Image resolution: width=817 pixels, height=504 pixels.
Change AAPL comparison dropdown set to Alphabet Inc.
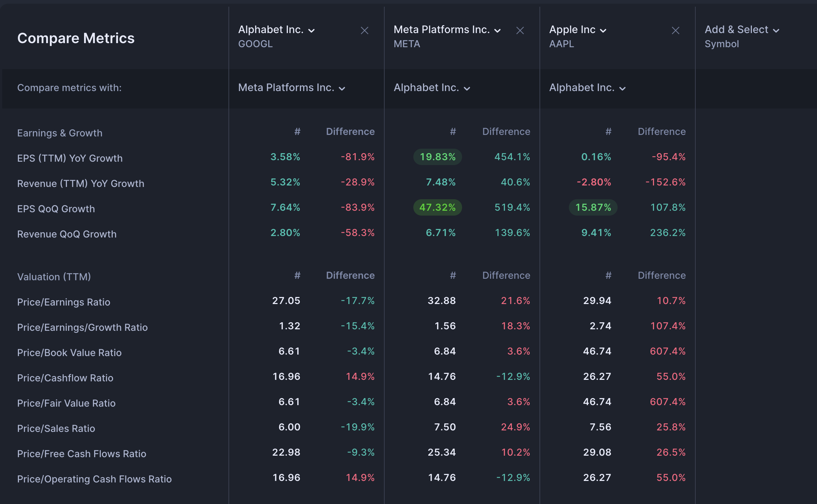pyautogui.click(x=587, y=88)
